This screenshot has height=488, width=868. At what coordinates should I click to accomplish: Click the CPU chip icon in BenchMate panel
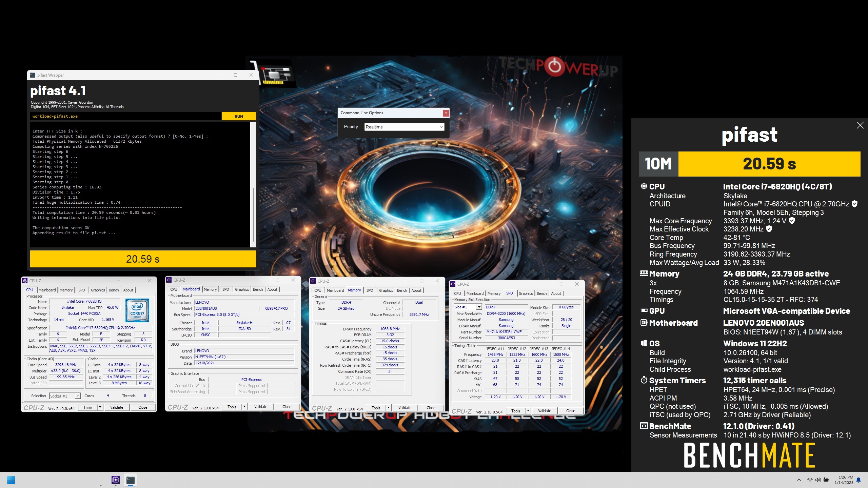(x=644, y=186)
